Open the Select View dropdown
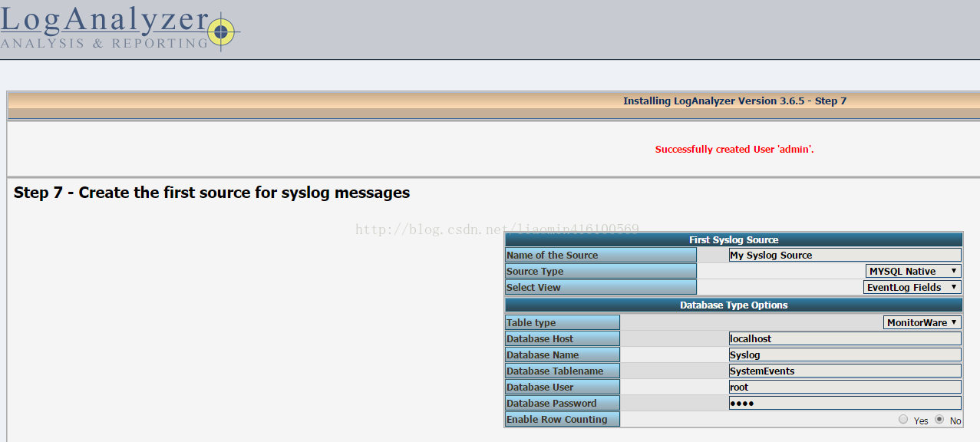980x442 pixels. (912, 287)
